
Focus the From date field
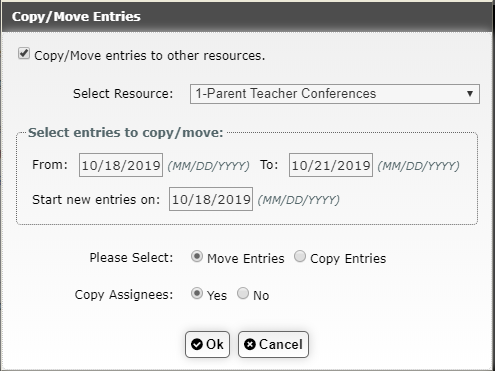(x=121, y=165)
